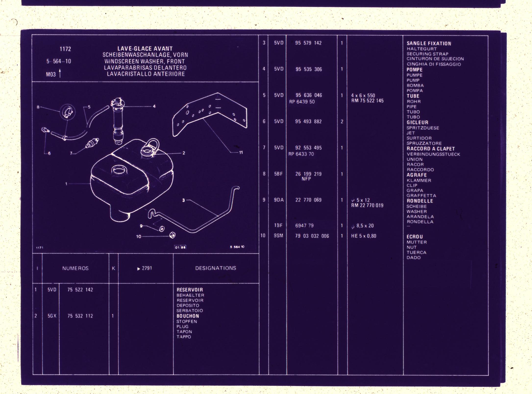Click the 'SANGLE FIXATION' designation
532x394 pixels.
[429, 43]
